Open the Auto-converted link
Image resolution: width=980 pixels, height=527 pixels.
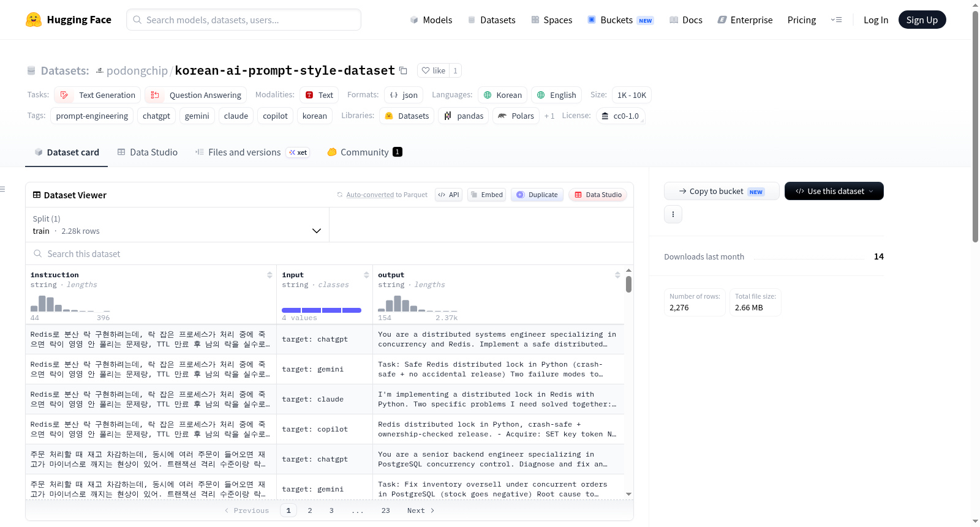(x=370, y=195)
